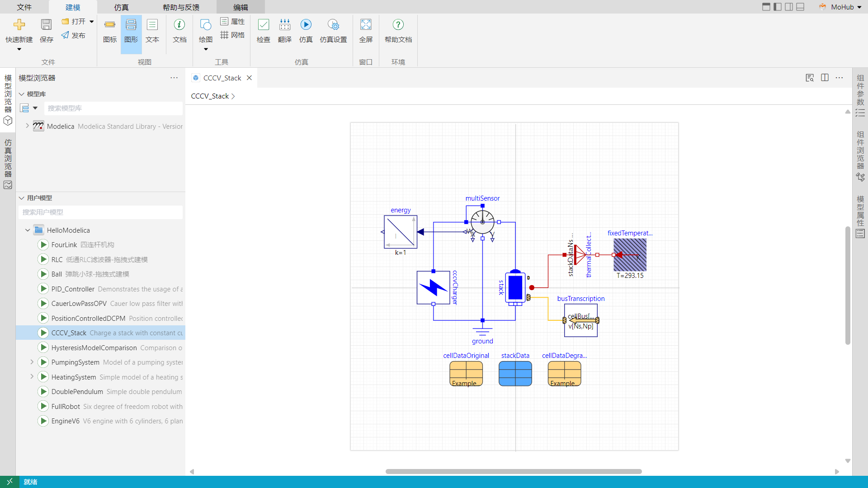Switch to 图标 icon view
868x488 pixels.
[110, 31]
